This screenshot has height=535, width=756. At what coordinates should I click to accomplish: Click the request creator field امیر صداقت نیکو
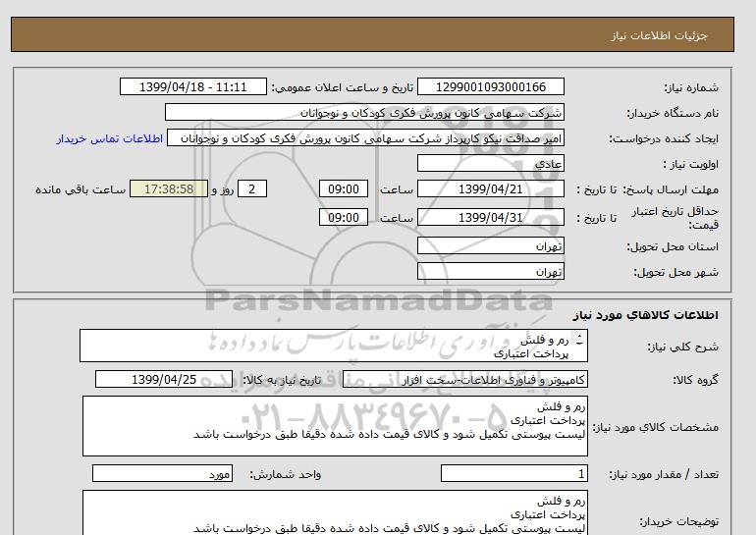pyautogui.click(x=365, y=138)
